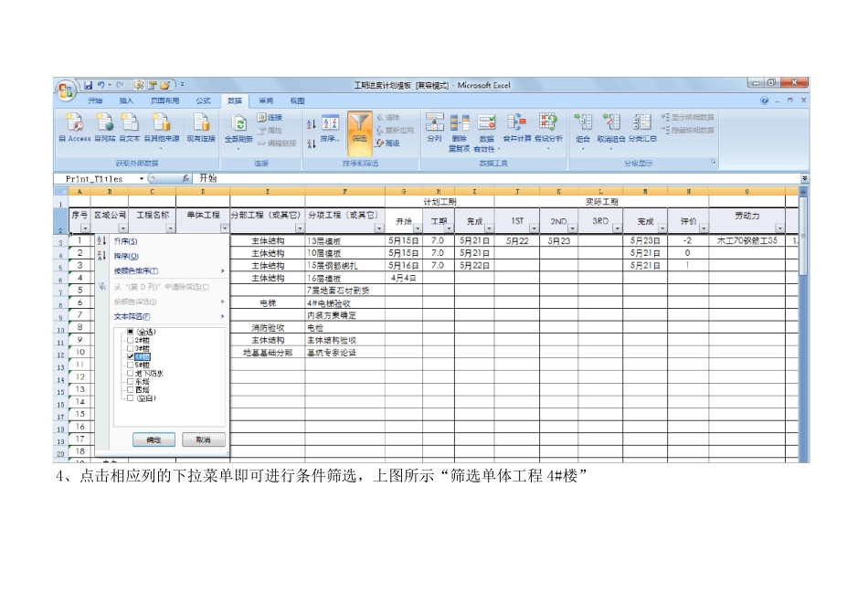This screenshot has width=868, height=614.
Task: Choose 升序(S) in the filter menu
Action: 162,241
